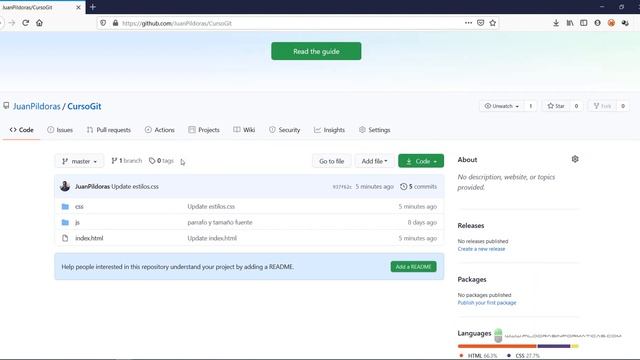Open the repository Settings tab
The image size is (640, 360).
point(374,130)
